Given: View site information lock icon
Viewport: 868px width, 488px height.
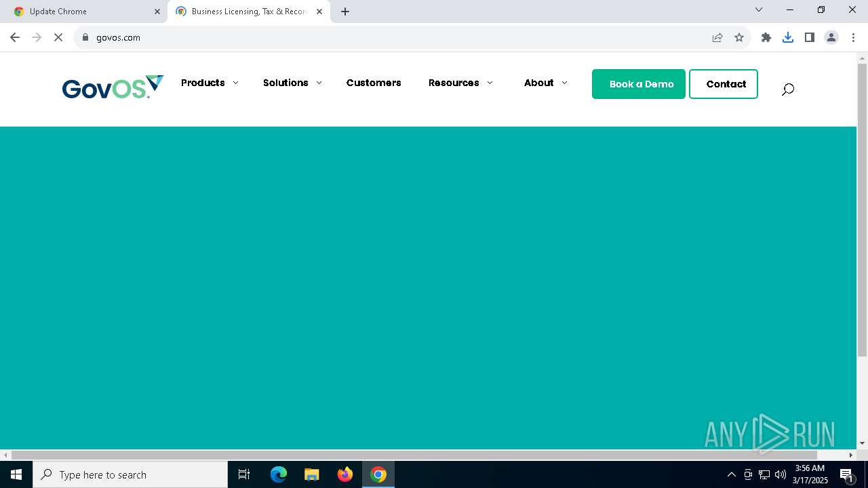Looking at the screenshot, I should [85, 37].
